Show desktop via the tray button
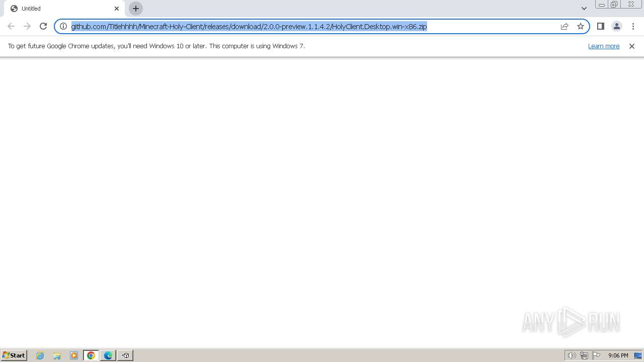Image resolution: width=644 pixels, height=362 pixels. [638, 355]
